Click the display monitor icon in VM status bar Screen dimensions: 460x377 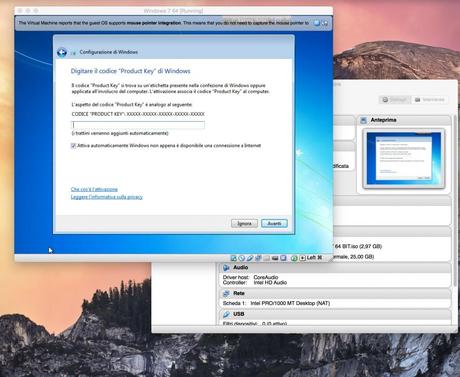click(x=275, y=258)
